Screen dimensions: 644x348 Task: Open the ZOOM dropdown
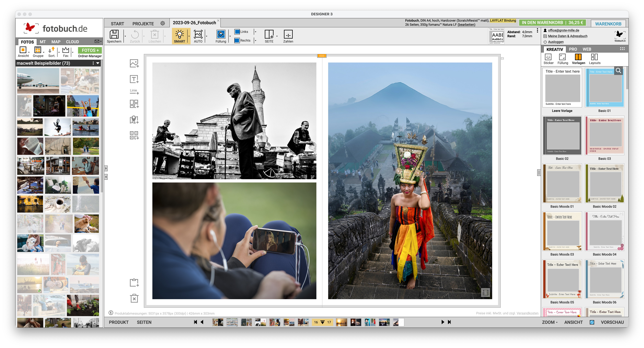(x=550, y=322)
